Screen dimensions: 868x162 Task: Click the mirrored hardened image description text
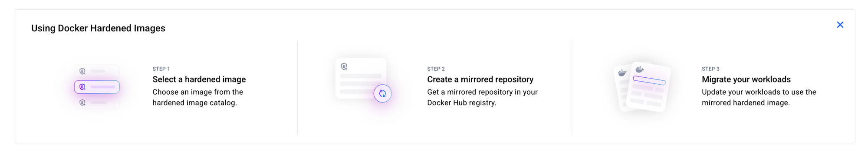[759, 97]
